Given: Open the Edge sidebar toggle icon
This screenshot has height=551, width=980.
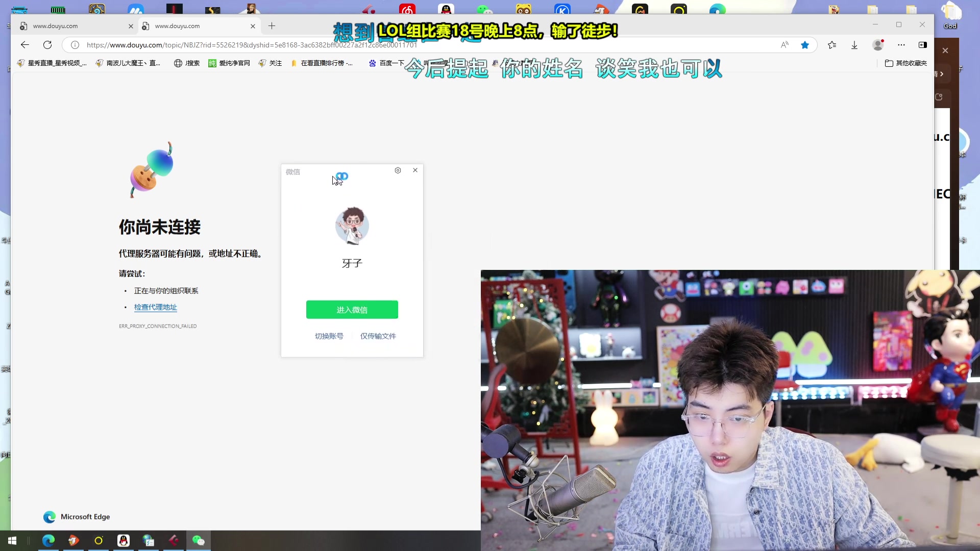Looking at the screenshot, I should 922,45.
